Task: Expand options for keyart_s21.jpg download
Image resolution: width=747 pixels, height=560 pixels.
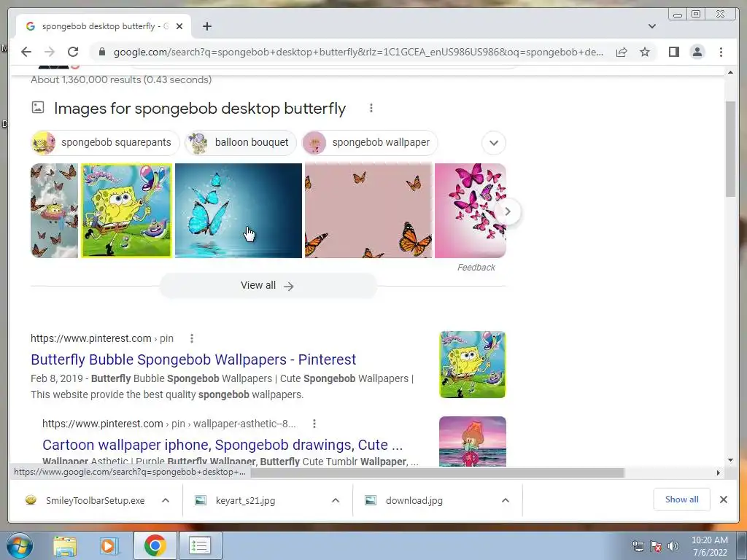Action: [336, 500]
